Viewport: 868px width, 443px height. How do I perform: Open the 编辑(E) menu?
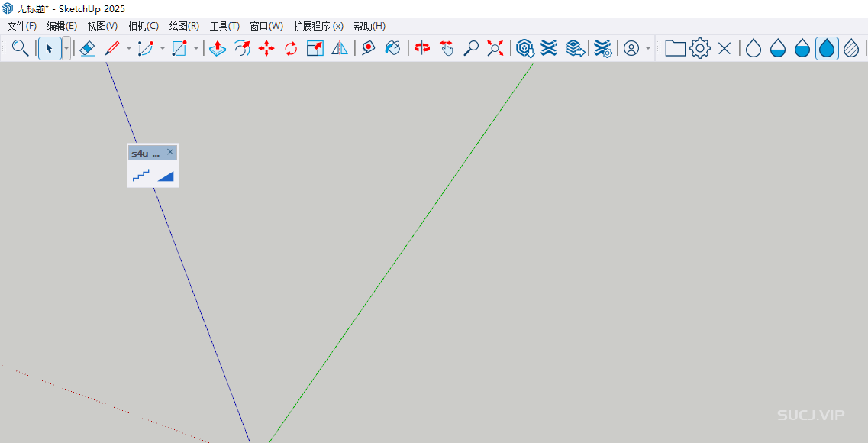[x=62, y=26]
